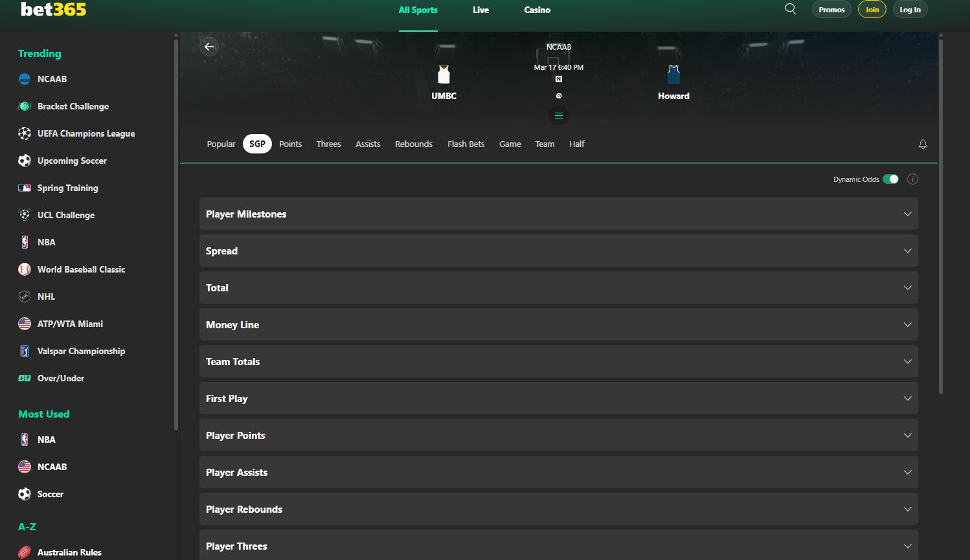Click the notification bell icon
970x560 pixels.
click(923, 144)
